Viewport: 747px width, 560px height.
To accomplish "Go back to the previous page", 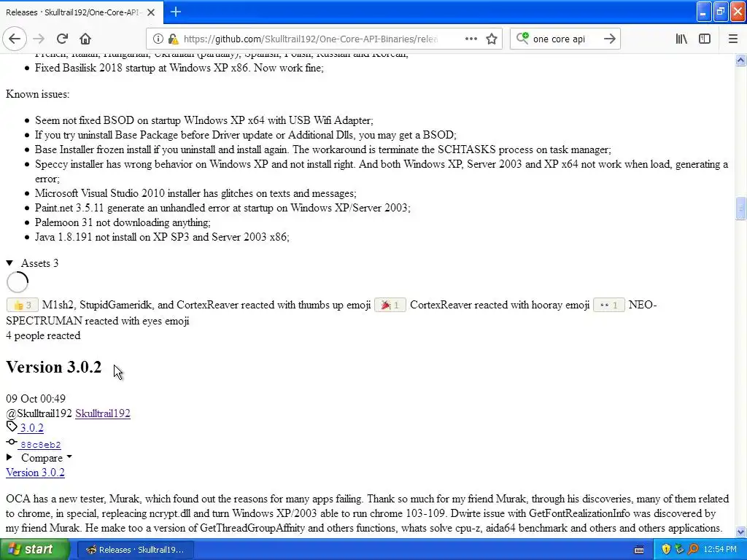I will pyautogui.click(x=15, y=39).
